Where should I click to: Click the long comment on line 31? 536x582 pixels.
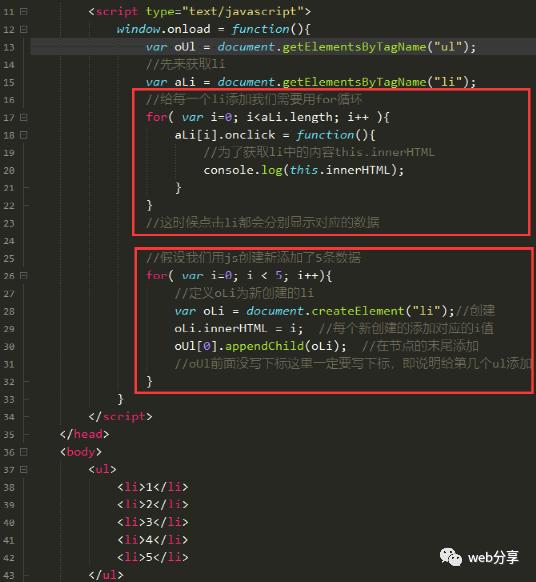[x=353, y=364]
